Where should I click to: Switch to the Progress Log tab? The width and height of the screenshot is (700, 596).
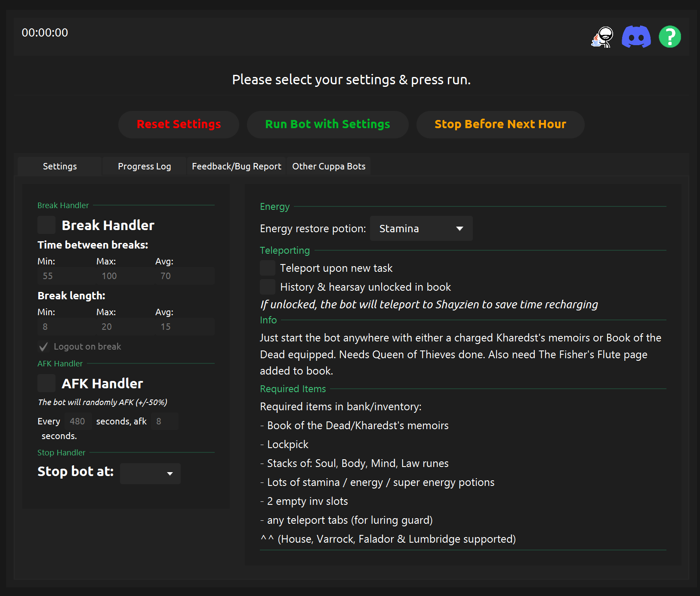click(x=144, y=166)
